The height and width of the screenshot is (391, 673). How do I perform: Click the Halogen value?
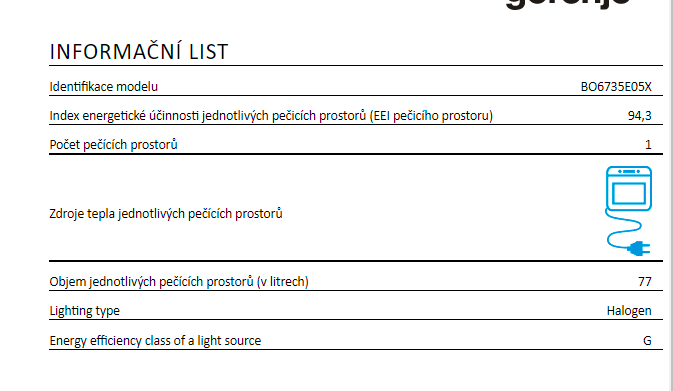[x=629, y=311]
